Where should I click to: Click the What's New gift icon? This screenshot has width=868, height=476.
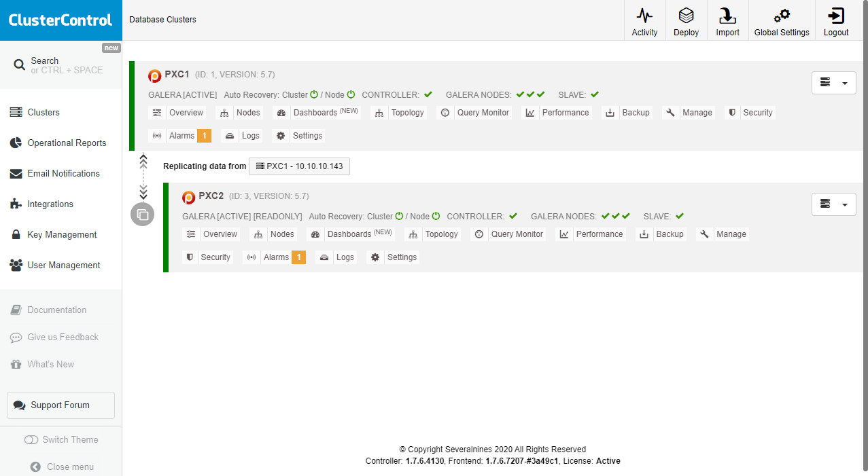click(16, 365)
